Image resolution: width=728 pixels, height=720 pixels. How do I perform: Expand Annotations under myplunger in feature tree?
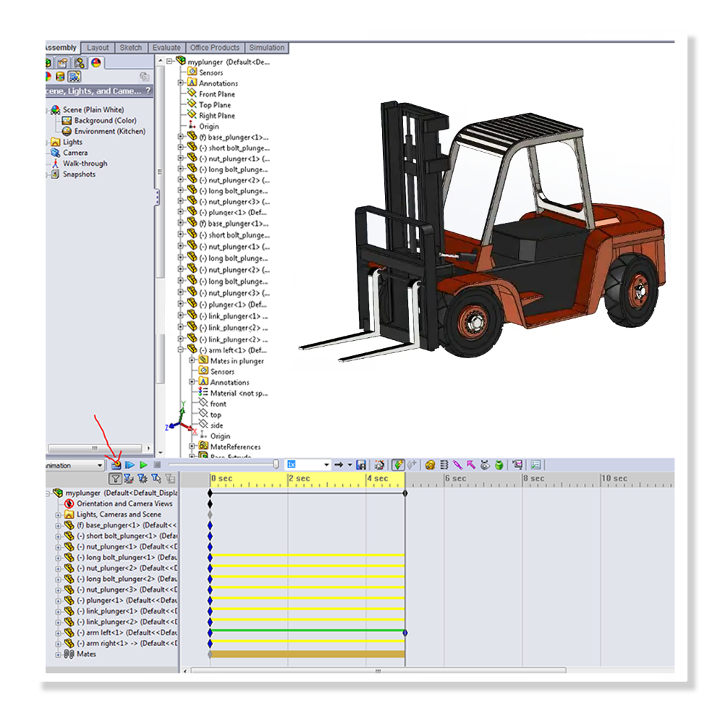click(x=181, y=82)
